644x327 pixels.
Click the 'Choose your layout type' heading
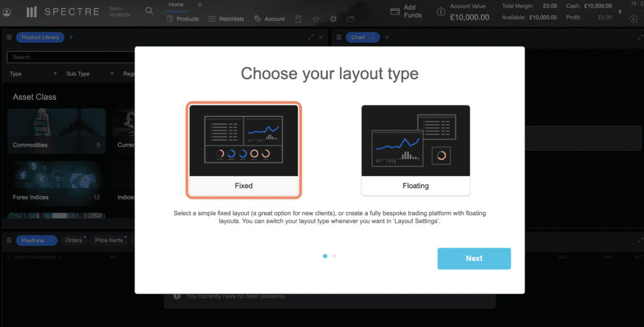click(330, 74)
